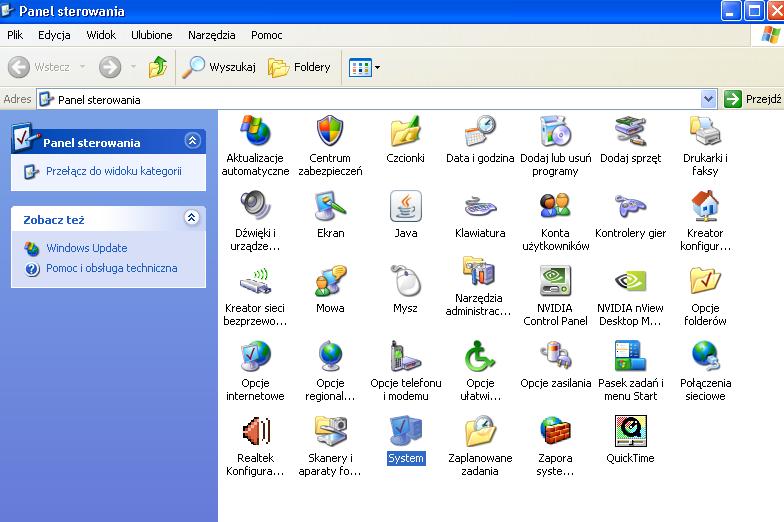Image resolution: width=784 pixels, height=522 pixels.
Task: Open Aktualizacje automatyczne icon
Action: 255,131
